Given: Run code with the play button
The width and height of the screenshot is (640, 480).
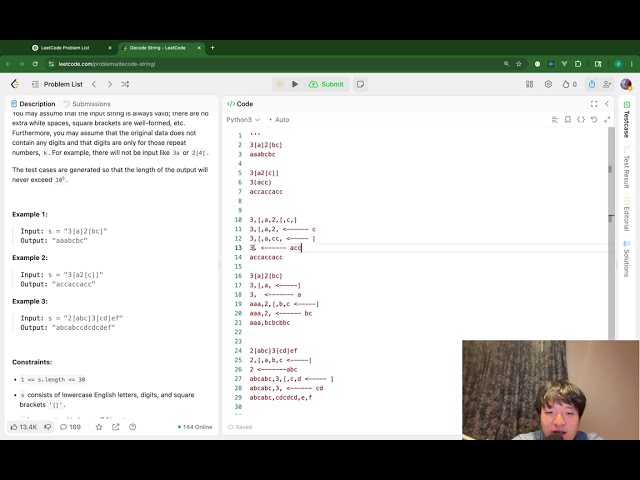Looking at the screenshot, I should [295, 84].
